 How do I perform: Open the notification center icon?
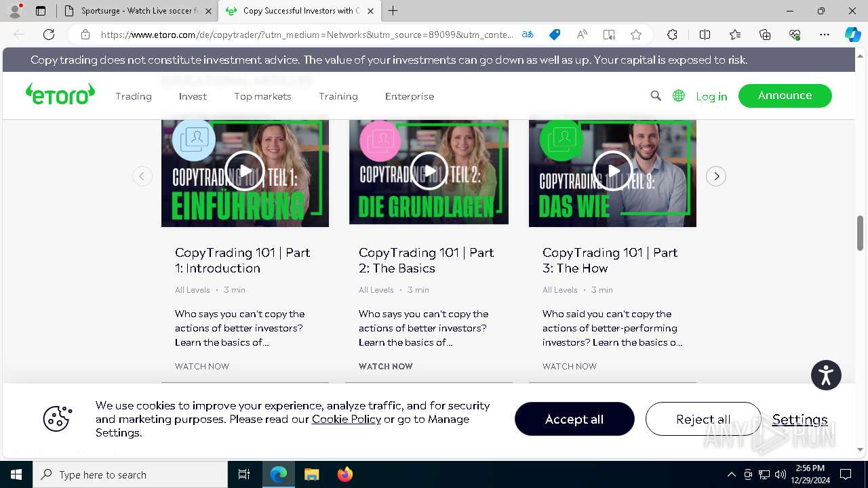(x=846, y=474)
